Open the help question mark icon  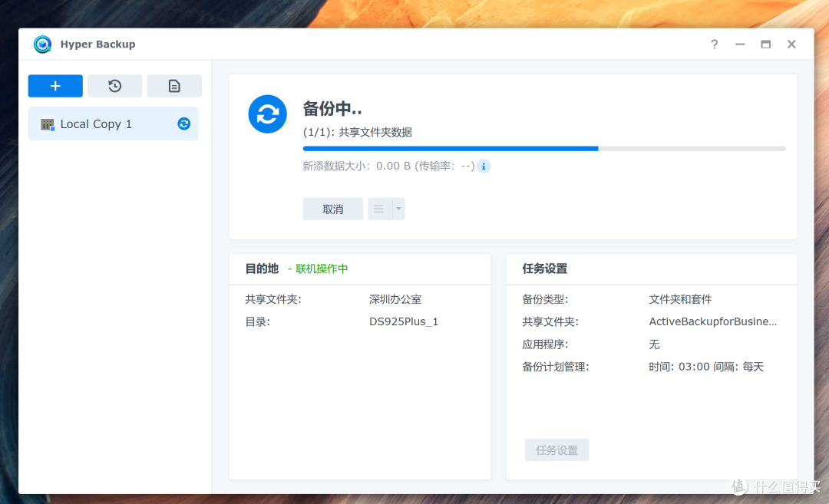tap(715, 44)
